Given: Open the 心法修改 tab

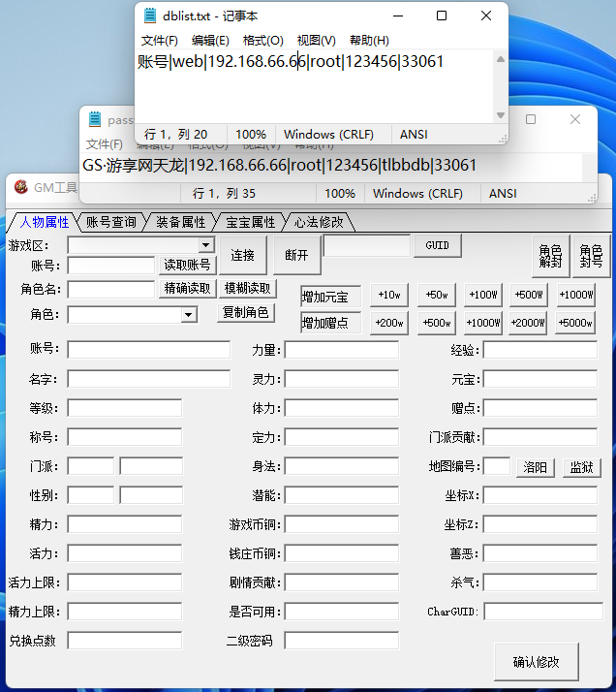Looking at the screenshot, I should tap(319, 222).
